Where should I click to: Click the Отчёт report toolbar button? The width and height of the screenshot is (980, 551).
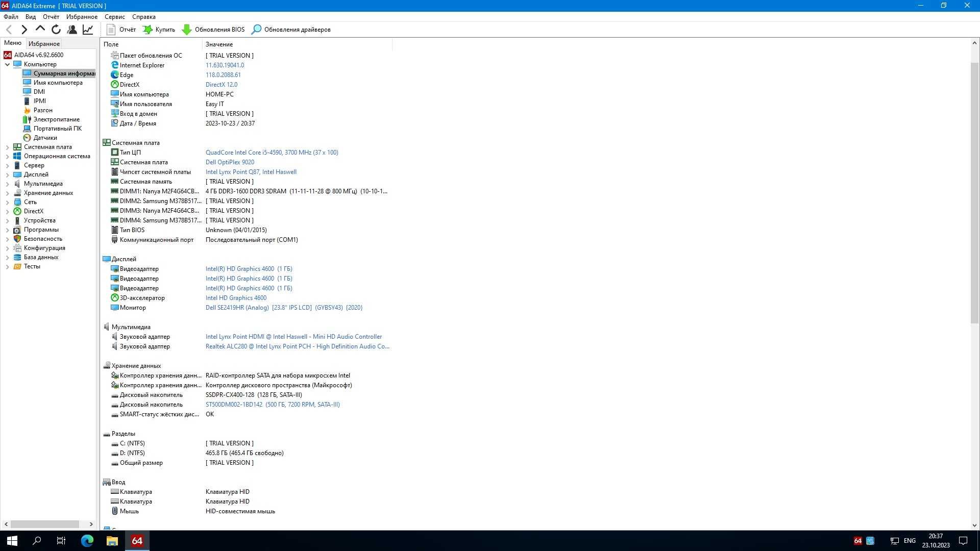click(x=121, y=30)
